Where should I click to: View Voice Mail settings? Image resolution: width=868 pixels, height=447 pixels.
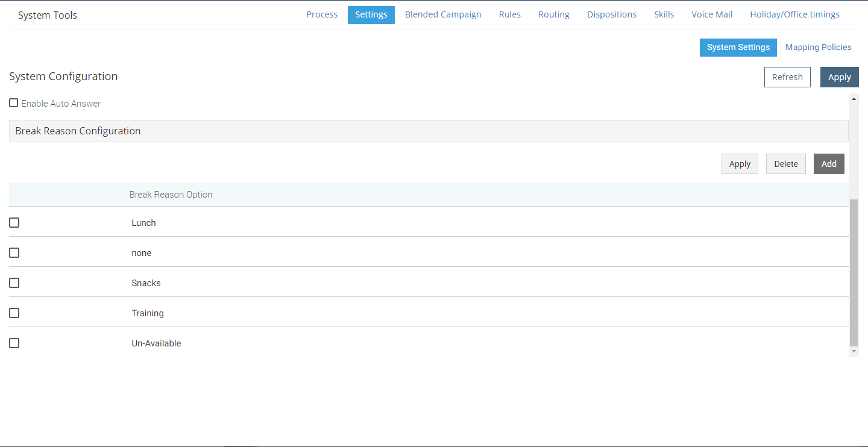click(711, 14)
